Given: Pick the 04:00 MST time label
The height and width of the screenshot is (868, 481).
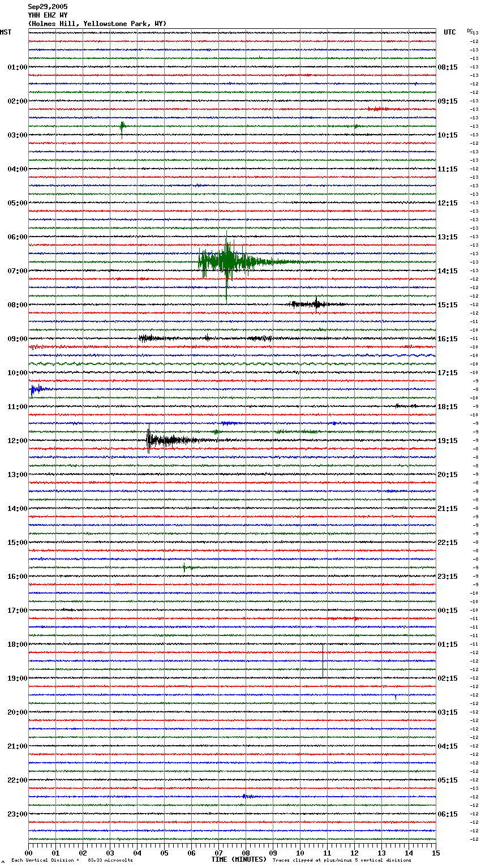Looking at the screenshot, I should pos(18,169).
